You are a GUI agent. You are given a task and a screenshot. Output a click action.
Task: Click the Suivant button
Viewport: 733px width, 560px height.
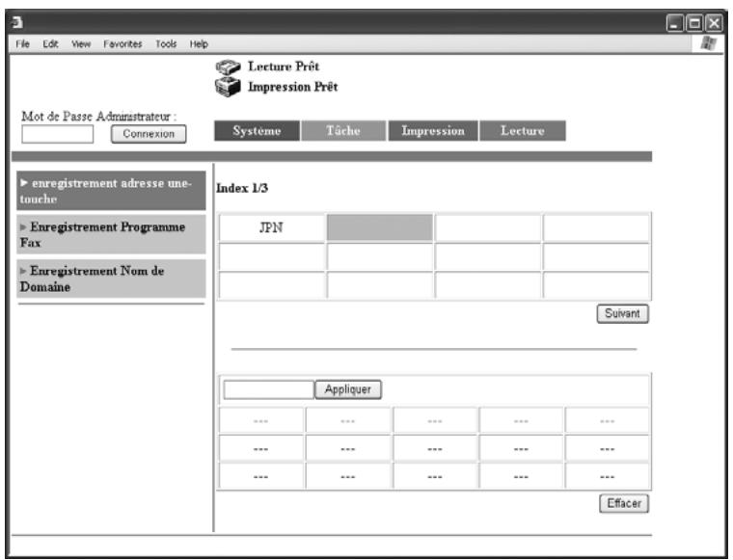pos(623,313)
